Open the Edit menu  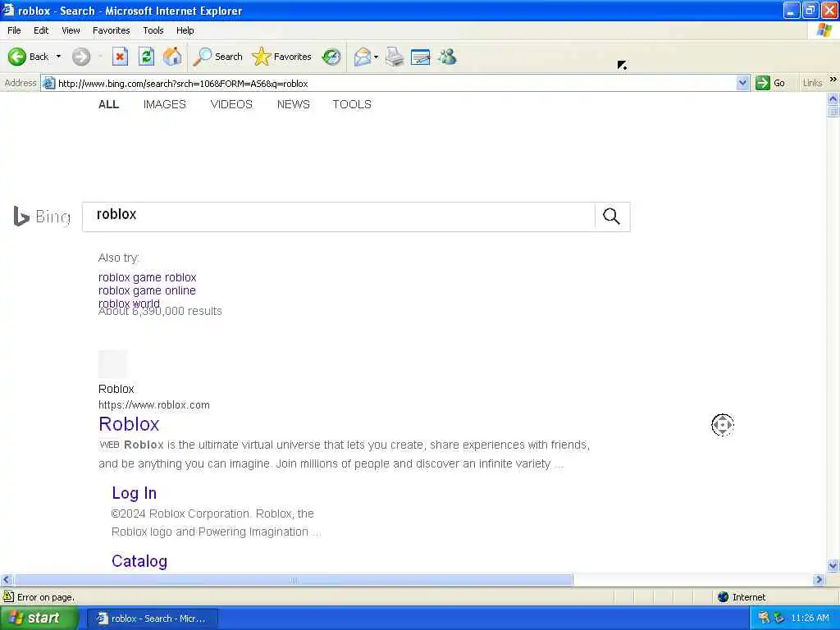41,30
